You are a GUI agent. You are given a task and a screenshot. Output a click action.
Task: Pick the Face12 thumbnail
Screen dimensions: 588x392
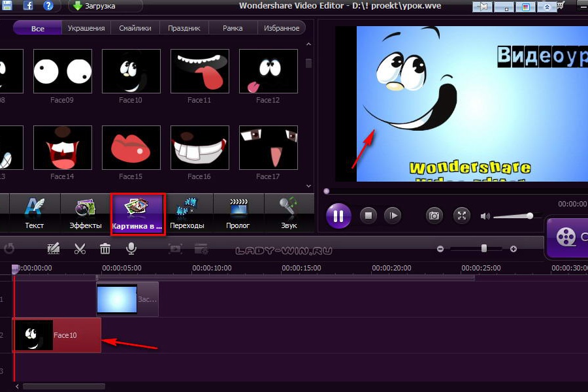click(269, 71)
